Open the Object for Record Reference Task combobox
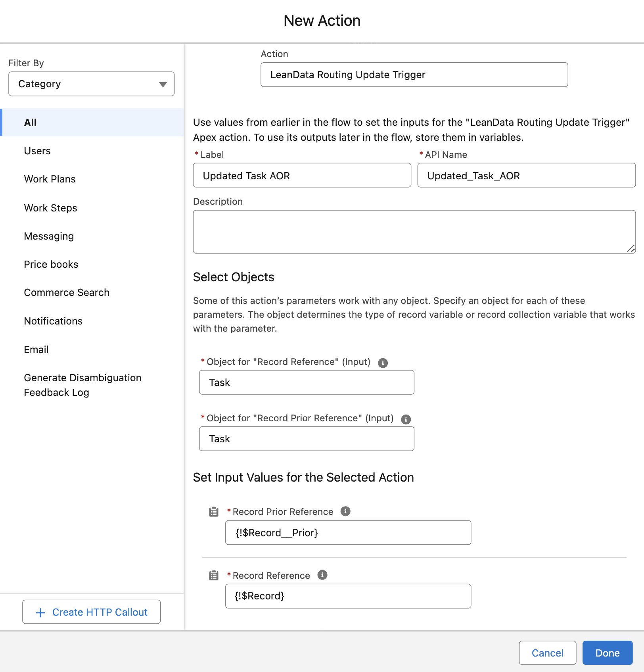 (x=307, y=382)
